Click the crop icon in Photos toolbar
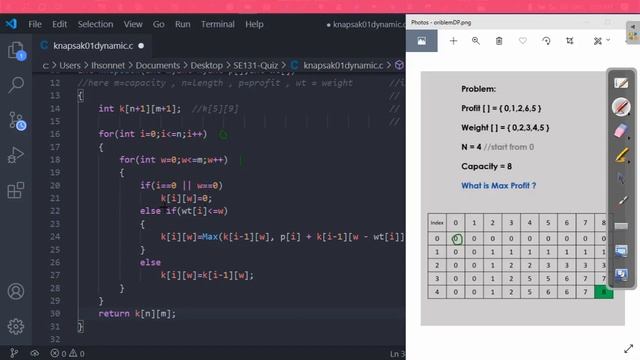 (570, 41)
